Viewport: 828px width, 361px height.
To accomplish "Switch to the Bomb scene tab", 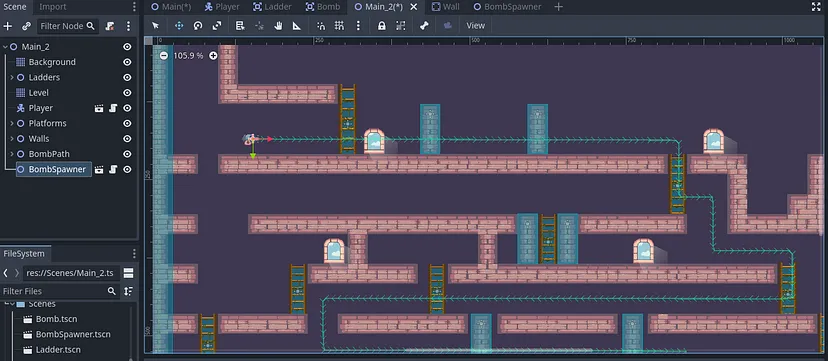I will [323, 7].
